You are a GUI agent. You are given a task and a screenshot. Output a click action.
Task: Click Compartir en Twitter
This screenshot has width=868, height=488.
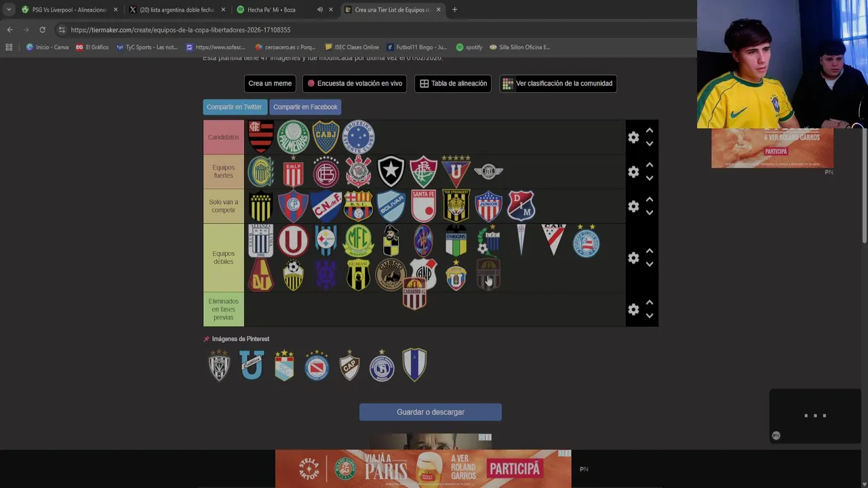[x=235, y=107]
